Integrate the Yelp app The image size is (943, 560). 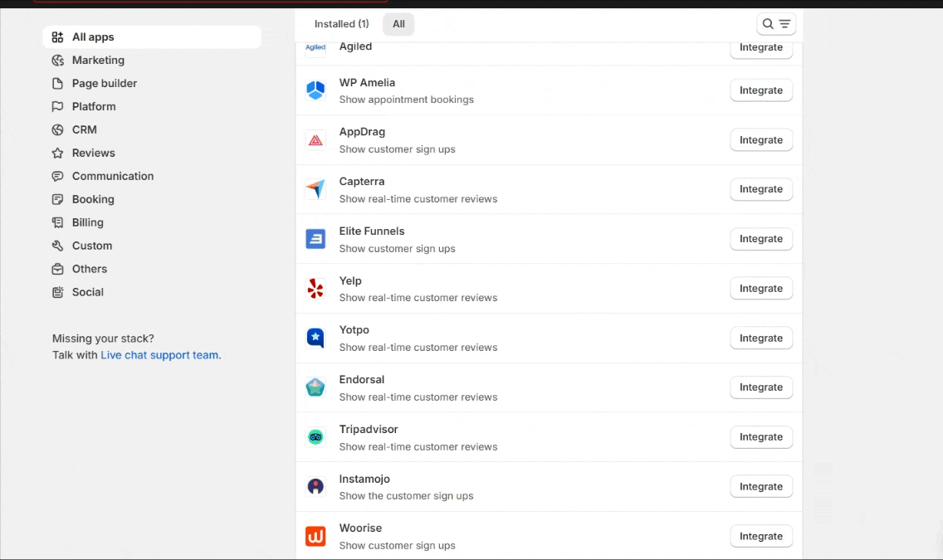coord(760,289)
